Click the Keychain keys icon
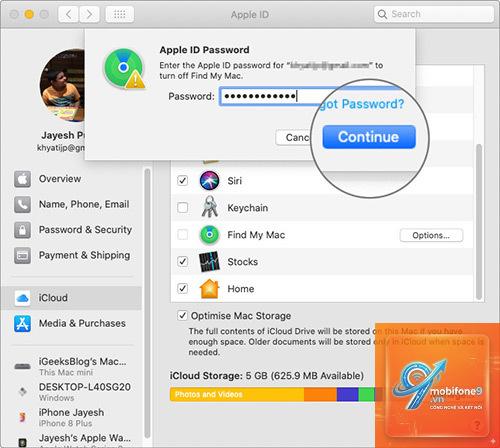The image size is (500, 448). (x=209, y=207)
